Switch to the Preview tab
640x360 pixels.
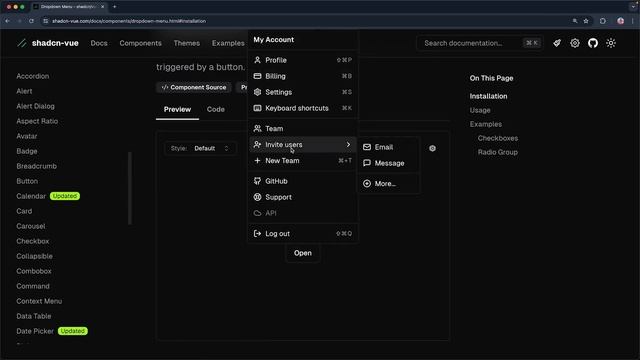point(177,109)
